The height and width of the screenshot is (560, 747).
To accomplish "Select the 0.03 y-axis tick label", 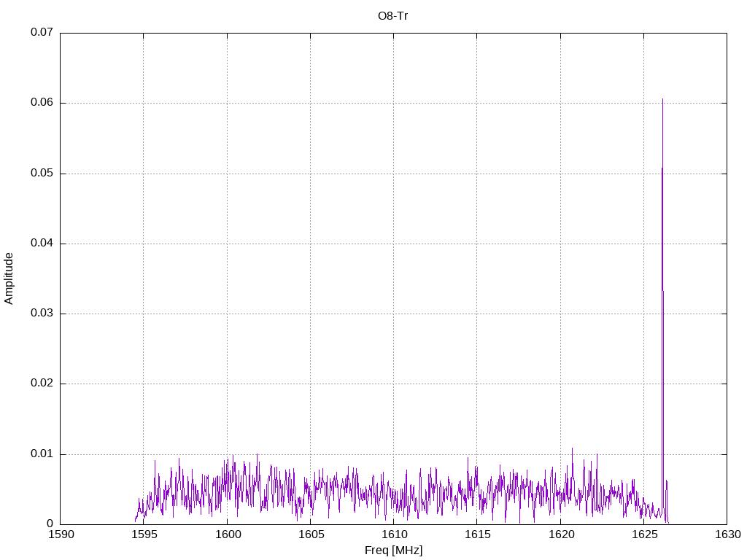I will [x=42, y=314].
